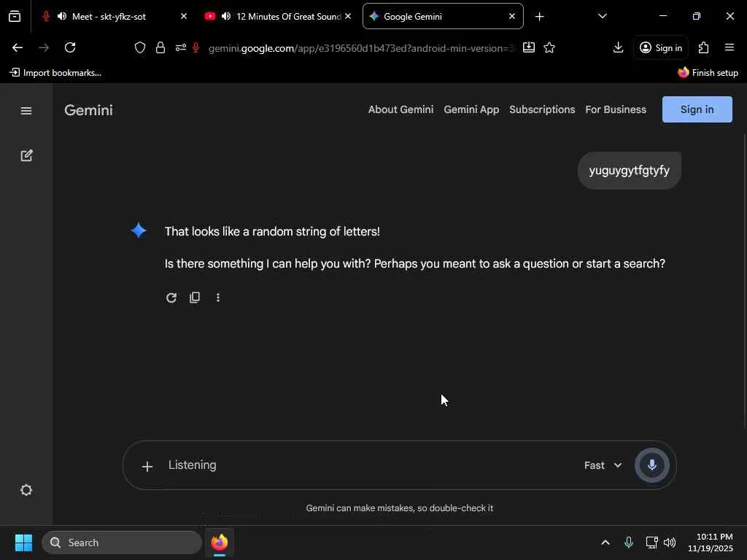Mute the YouTube tab audio icon
Image resolution: width=747 pixels, height=560 pixels.
tap(226, 16)
